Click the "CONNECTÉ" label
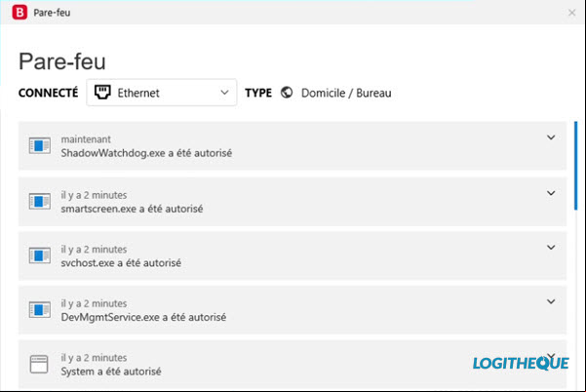The image size is (586, 392). coord(48,93)
